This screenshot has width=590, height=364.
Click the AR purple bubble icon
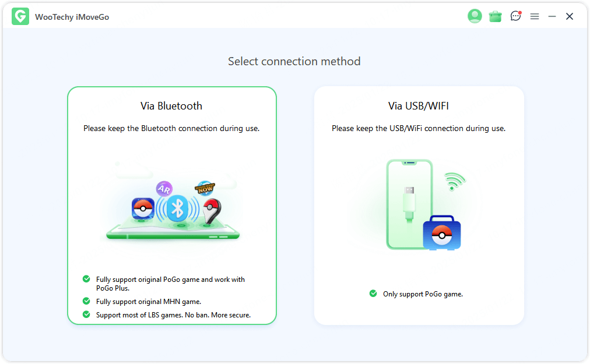tap(164, 189)
